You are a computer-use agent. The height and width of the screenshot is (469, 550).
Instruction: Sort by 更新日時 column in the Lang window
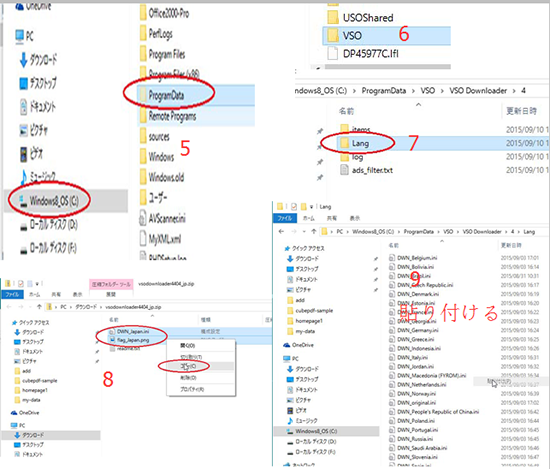point(511,245)
